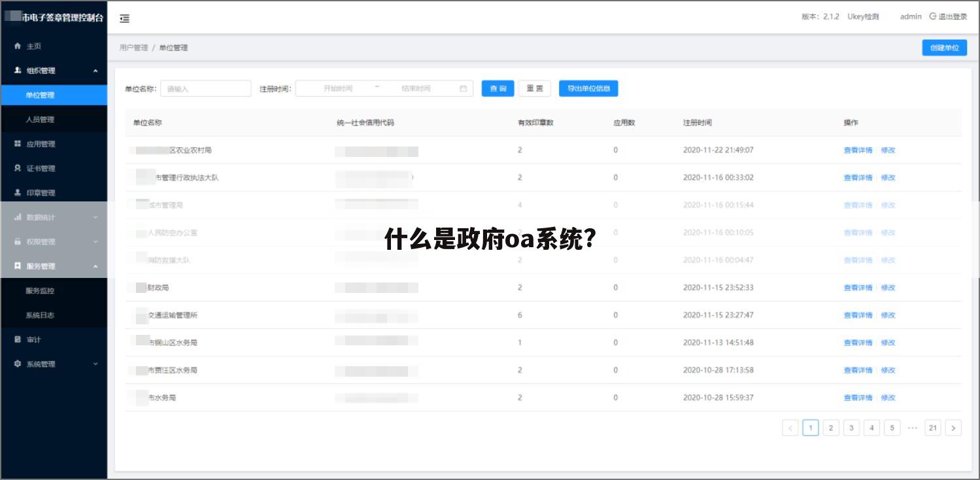Go to pagination page 2
Image resolution: width=980 pixels, height=480 pixels.
click(831, 428)
